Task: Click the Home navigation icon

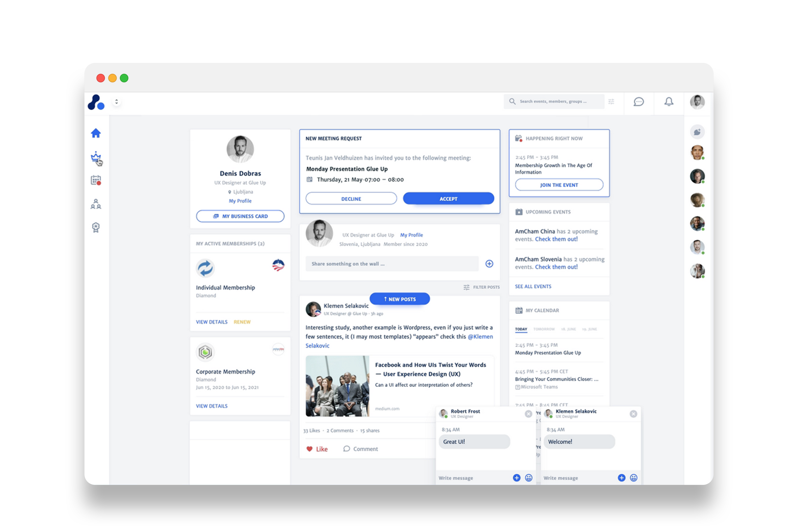Action: tap(96, 132)
